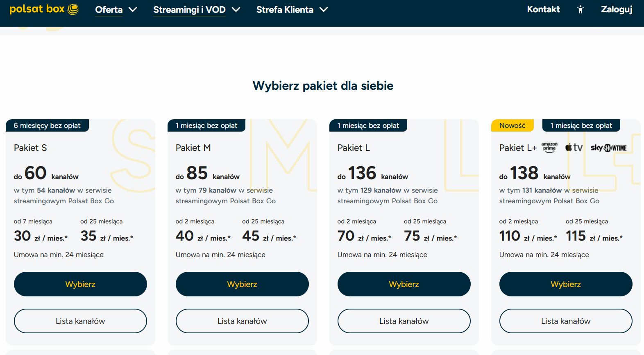This screenshot has width=644, height=355.
Task: Open Lista kanałów for Pakiet S
Action: pyautogui.click(x=80, y=321)
